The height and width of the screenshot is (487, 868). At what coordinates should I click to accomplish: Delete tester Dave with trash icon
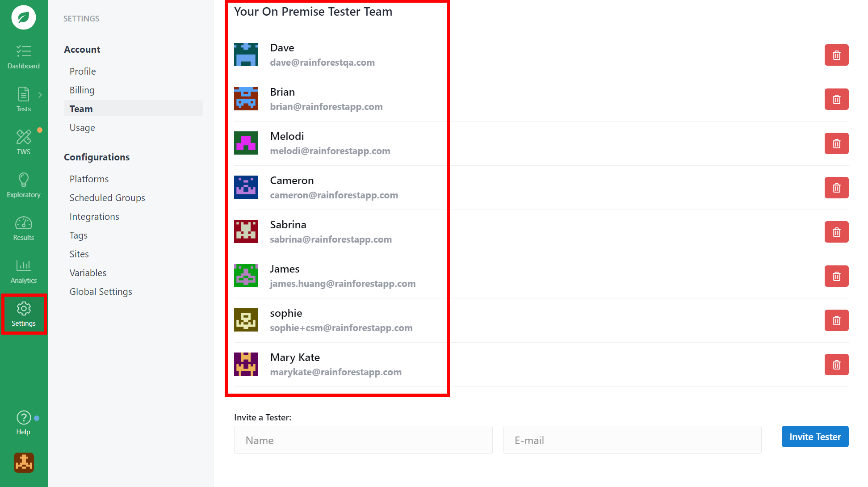point(836,55)
